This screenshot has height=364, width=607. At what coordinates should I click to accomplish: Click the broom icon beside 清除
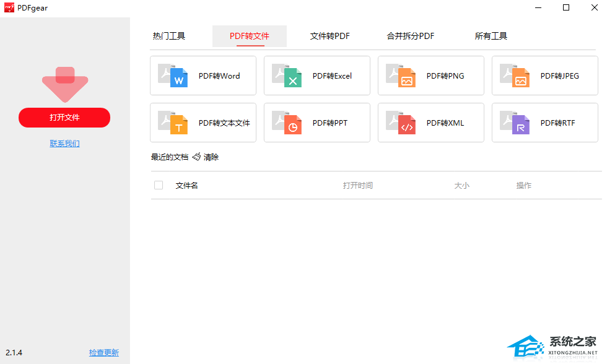[x=196, y=157]
